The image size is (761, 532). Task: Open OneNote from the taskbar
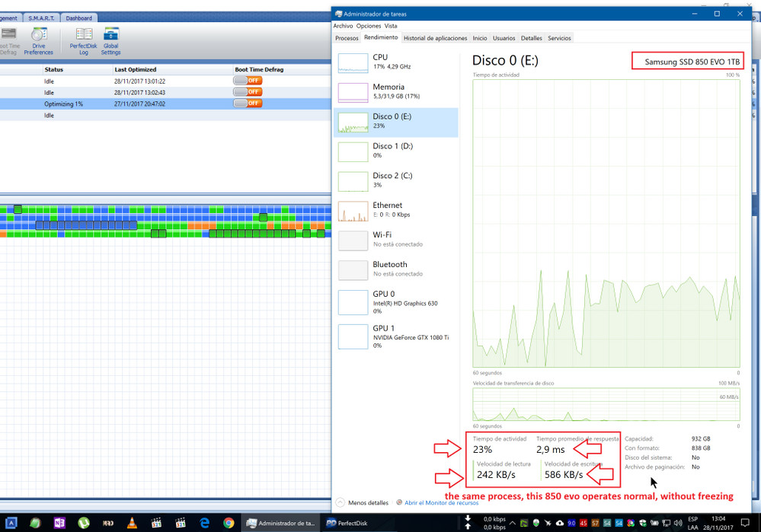(x=59, y=523)
